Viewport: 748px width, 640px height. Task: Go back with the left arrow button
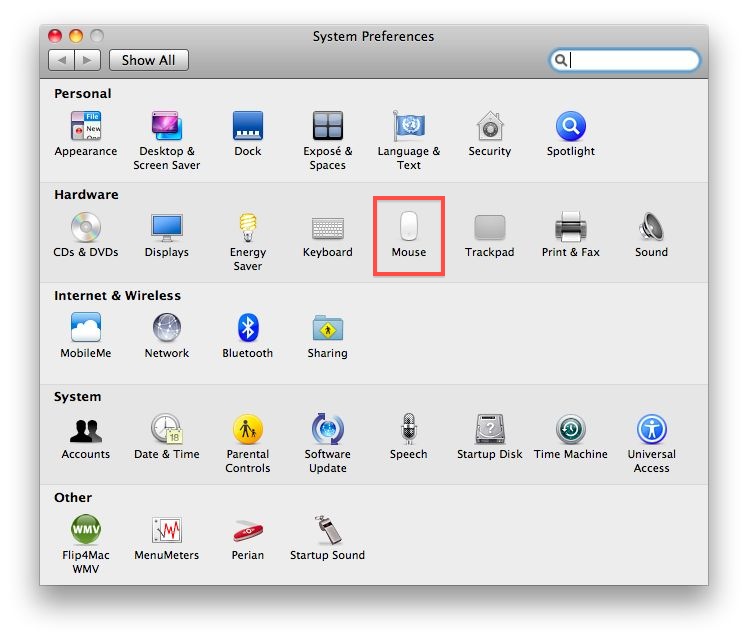61,60
